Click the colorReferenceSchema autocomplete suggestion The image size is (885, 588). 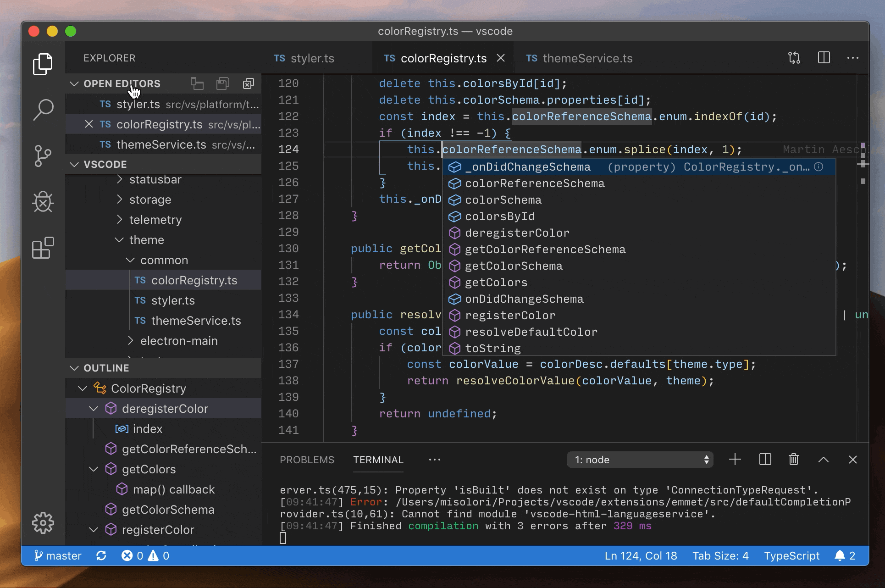(x=533, y=183)
